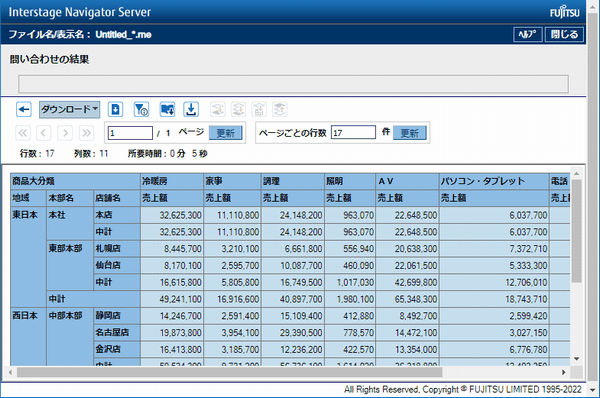
Task: Click the 列数: 11 status text
Action: (x=91, y=153)
